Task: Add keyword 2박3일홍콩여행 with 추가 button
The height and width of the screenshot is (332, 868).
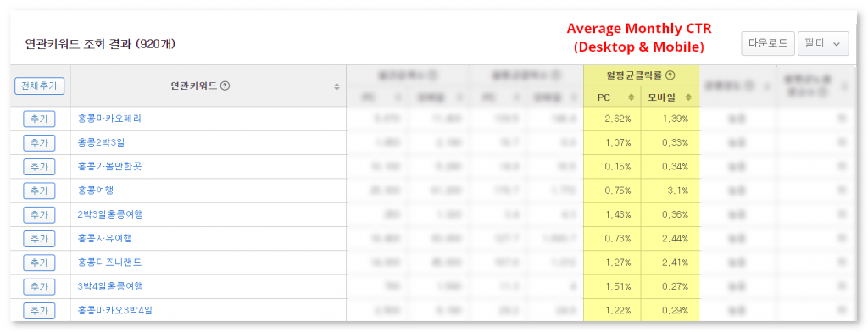Action: [x=39, y=214]
